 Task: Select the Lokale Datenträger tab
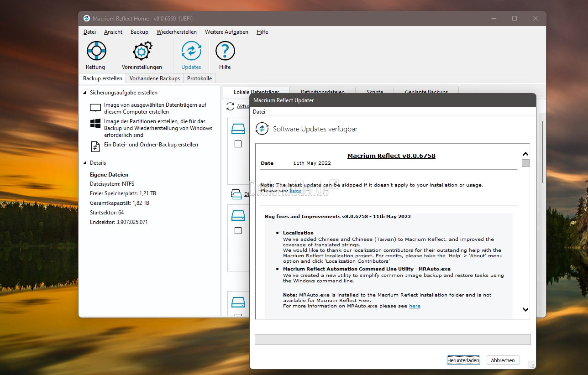(x=256, y=92)
